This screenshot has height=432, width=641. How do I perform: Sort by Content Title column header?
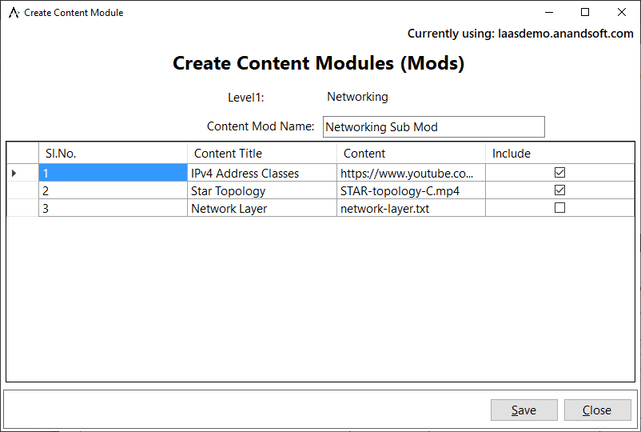coord(261,154)
